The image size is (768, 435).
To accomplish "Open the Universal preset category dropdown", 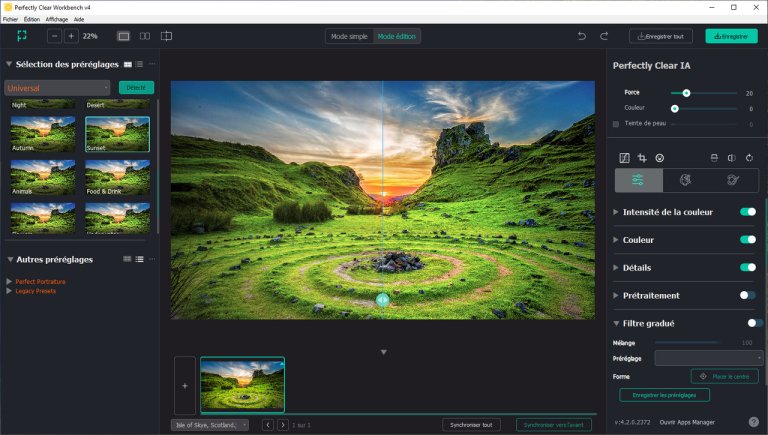I will click(x=57, y=88).
